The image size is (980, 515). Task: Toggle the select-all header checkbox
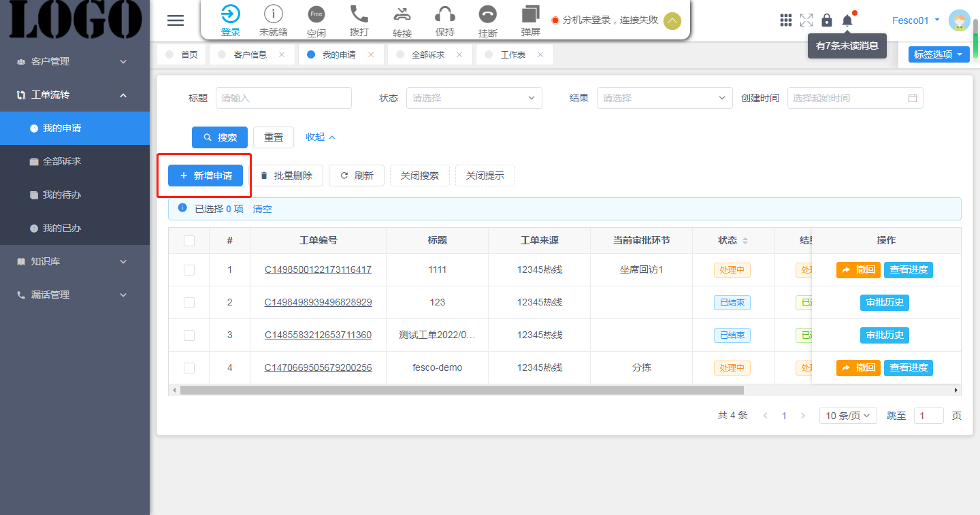point(189,241)
